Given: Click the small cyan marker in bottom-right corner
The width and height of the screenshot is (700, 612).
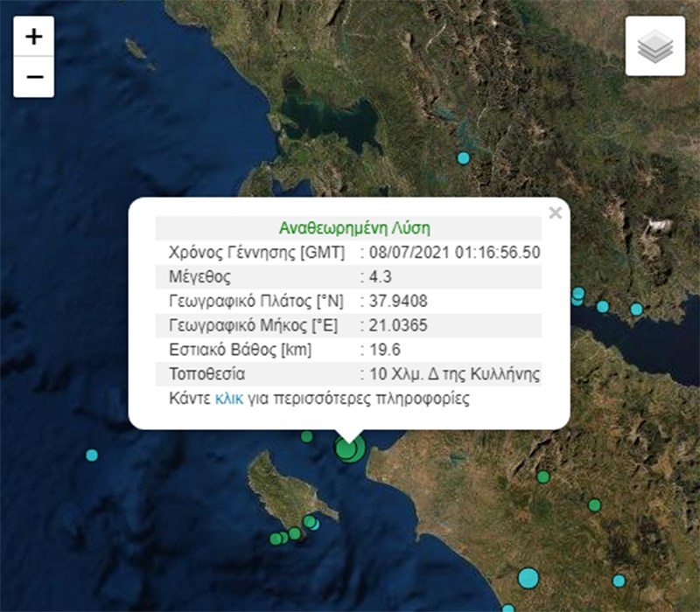Looking at the screenshot, I should coord(619,581).
